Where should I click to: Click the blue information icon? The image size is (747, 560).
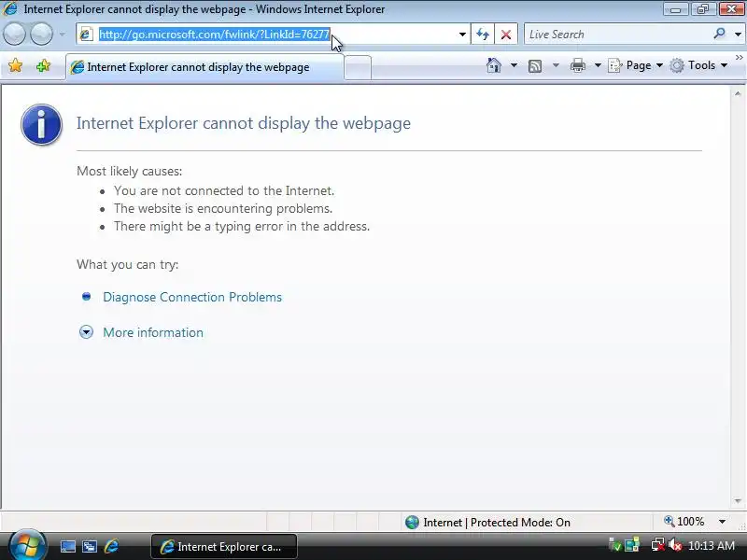(41, 124)
